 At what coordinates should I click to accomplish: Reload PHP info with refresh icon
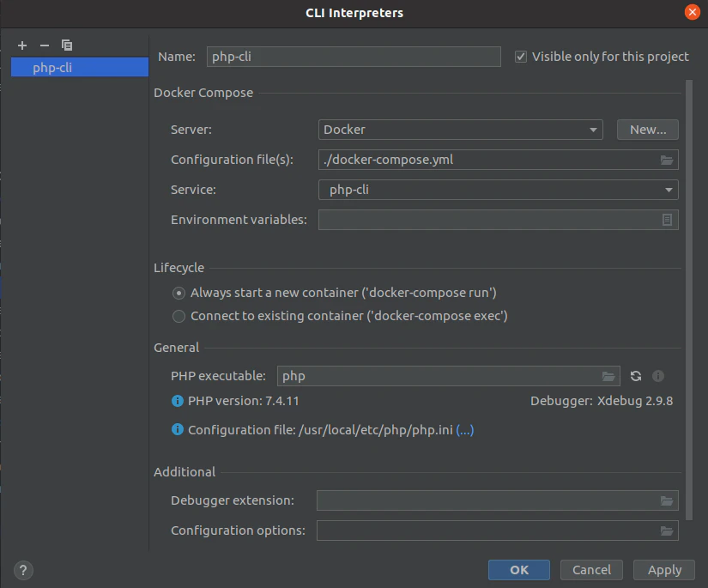click(x=636, y=376)
